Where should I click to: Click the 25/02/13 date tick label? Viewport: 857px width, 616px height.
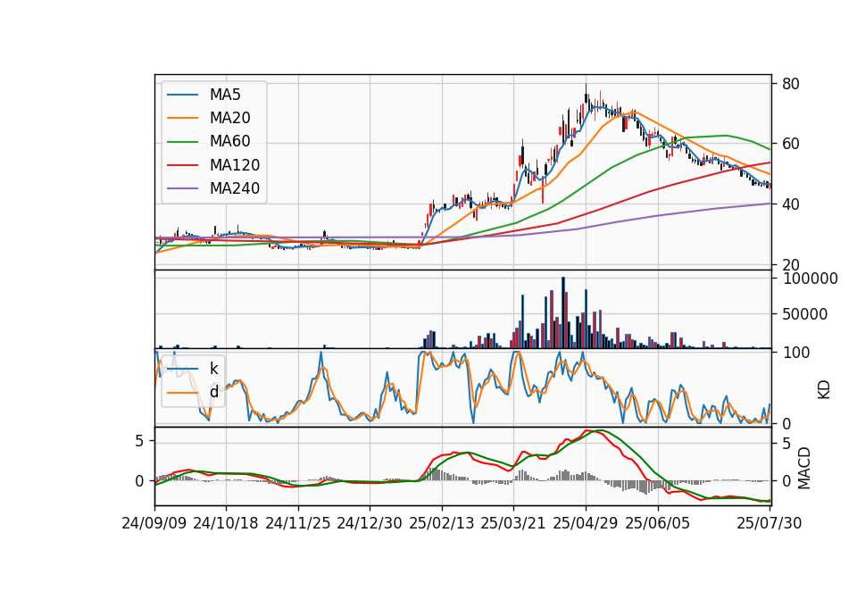442,523
